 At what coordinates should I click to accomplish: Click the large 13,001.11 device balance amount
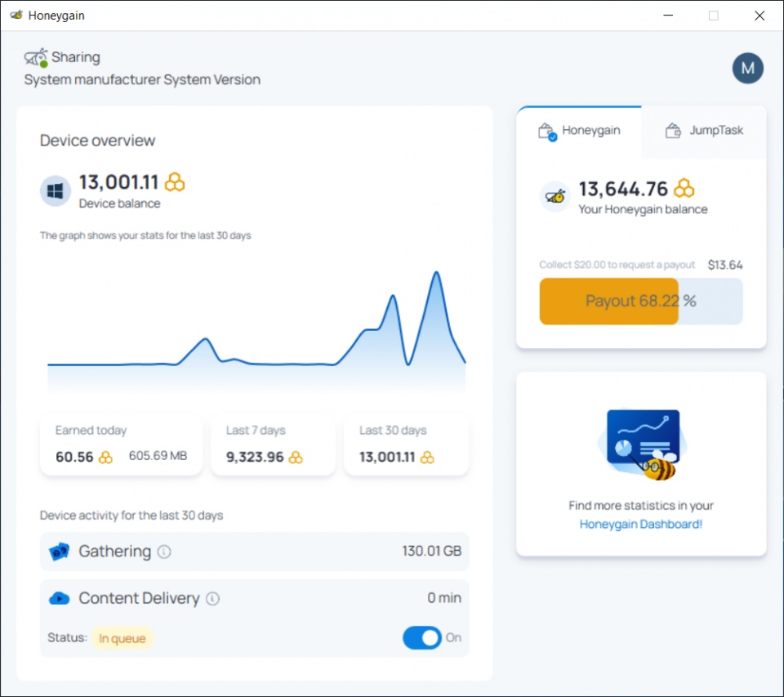tap(118, 182)
